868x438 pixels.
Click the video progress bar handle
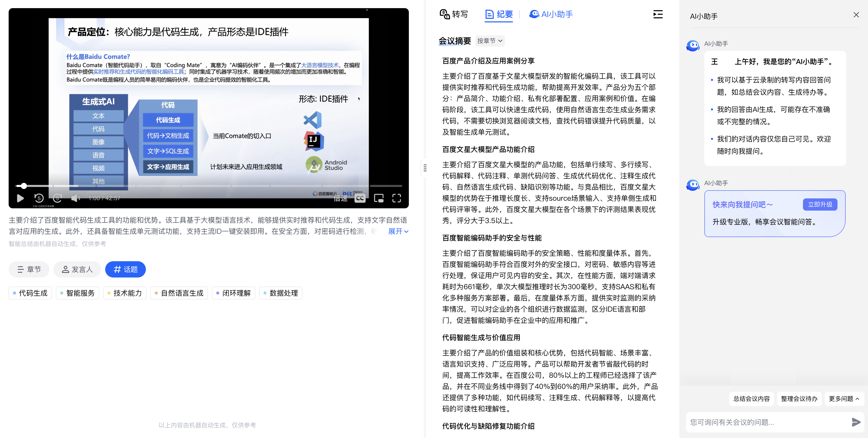24,186
